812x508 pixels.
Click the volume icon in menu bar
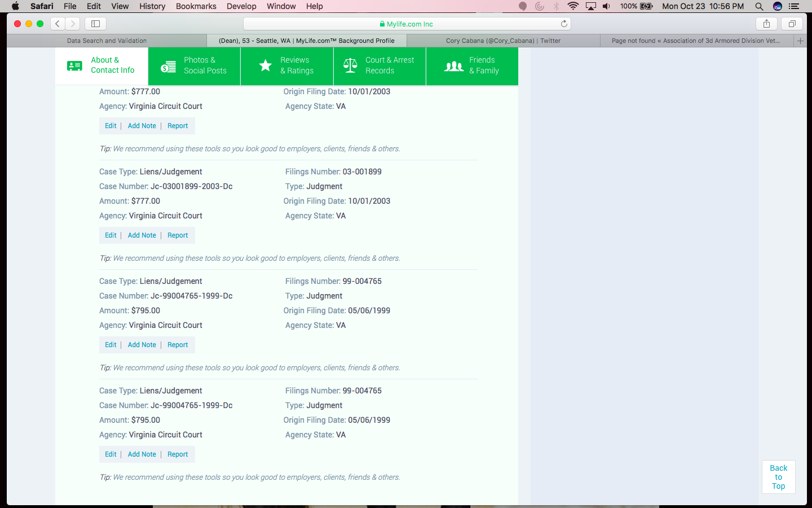(606, 6)
